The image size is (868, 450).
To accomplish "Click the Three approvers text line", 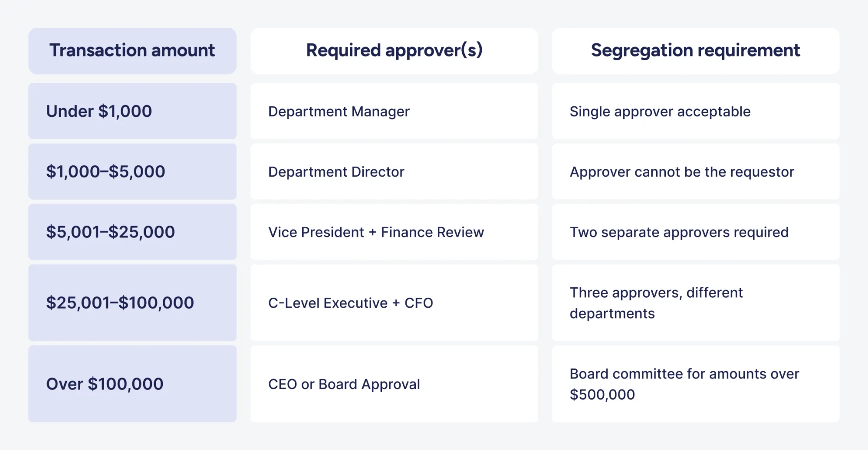I will tap(656, 293).
